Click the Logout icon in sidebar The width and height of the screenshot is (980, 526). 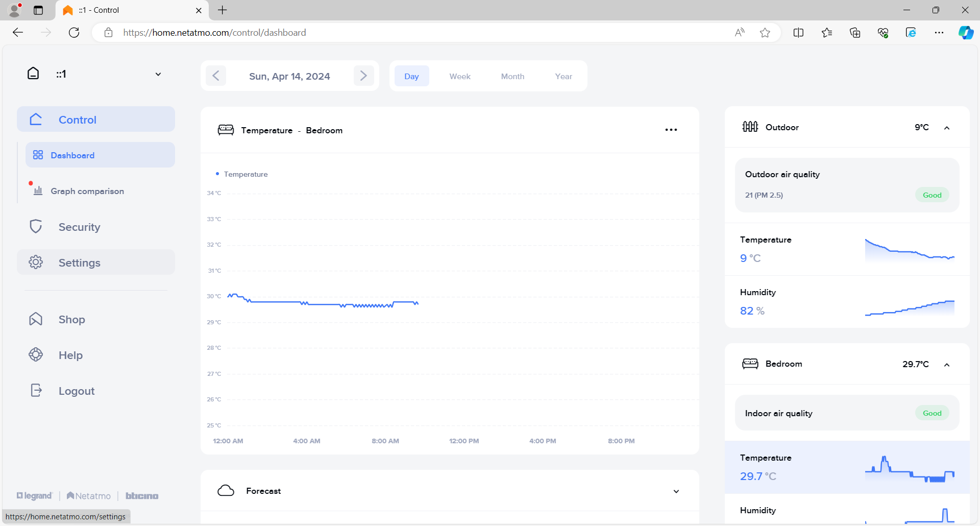tap(36, 391)
